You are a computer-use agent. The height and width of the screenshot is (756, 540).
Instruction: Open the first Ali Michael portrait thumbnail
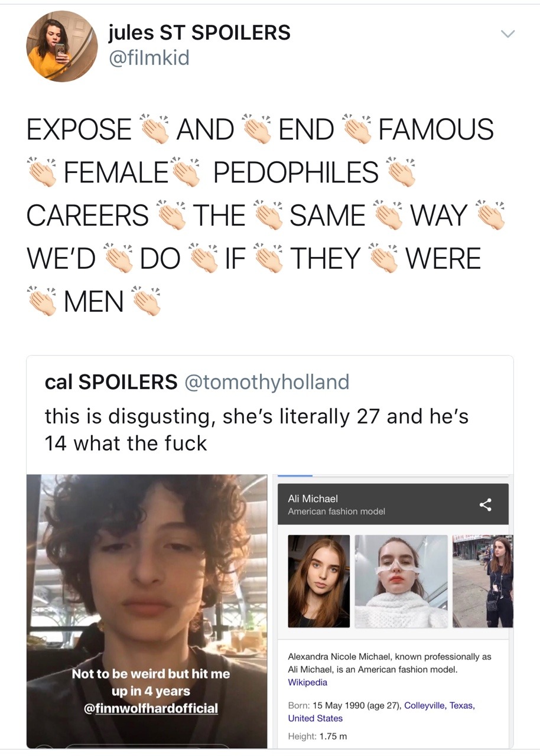click(318, 581)
